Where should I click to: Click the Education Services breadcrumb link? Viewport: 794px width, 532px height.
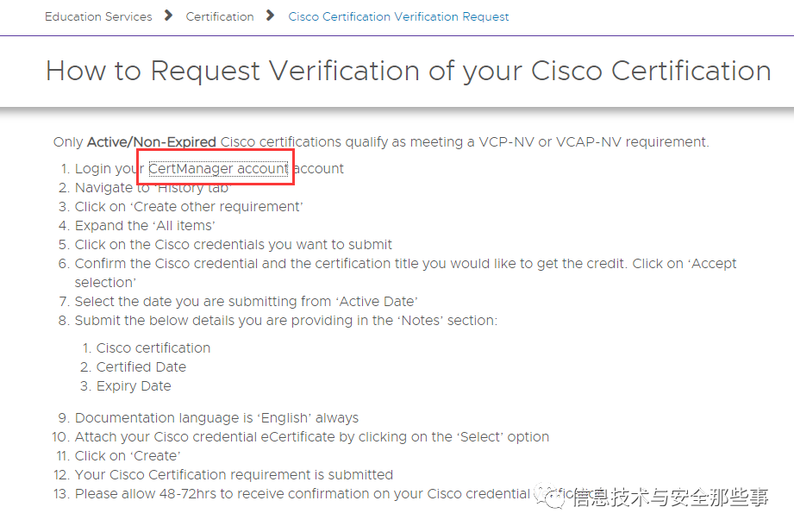pyautogui.click(x=98, y=16)
